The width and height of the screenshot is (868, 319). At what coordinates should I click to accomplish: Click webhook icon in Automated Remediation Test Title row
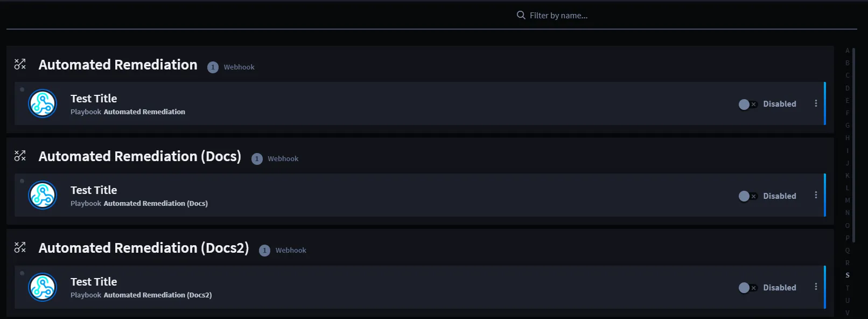(x=43, y=103)
